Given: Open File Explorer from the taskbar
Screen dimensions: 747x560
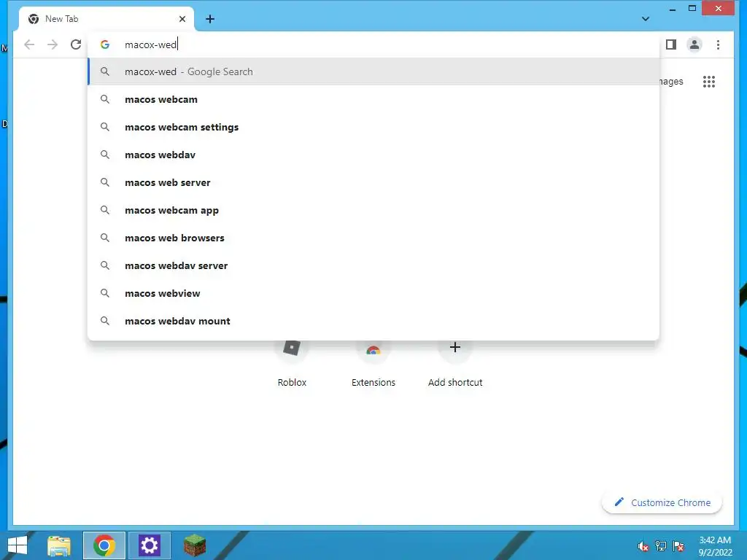Looking at the screenshot, I should coord(59,545).
